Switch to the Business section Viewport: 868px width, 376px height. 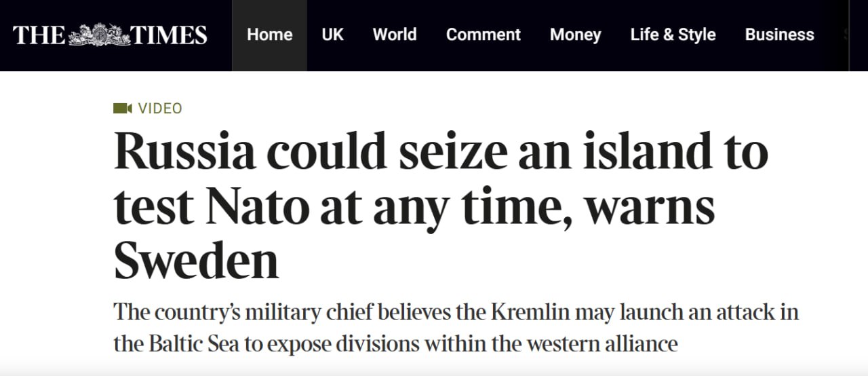[779, 35]
